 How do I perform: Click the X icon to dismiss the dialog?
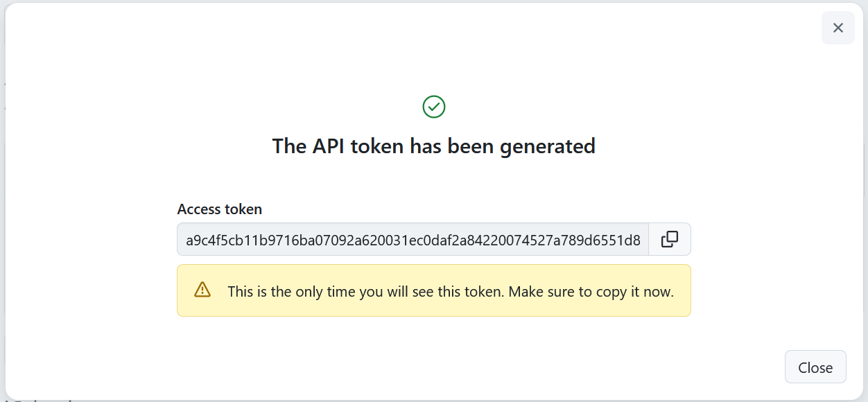(x=837, y=28)
